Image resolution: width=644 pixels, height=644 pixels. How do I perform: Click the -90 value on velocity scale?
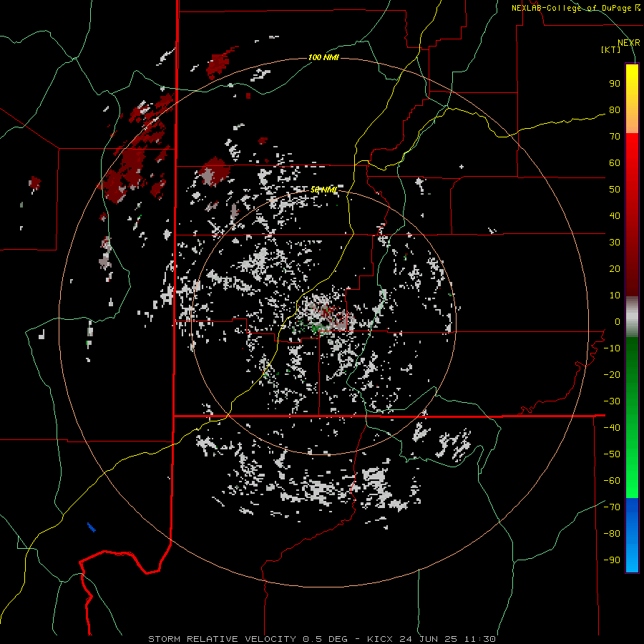click(612, 560)
